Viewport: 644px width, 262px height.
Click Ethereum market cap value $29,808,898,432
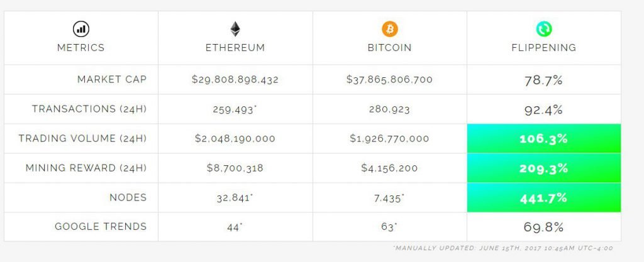click(x=235, y=80)
